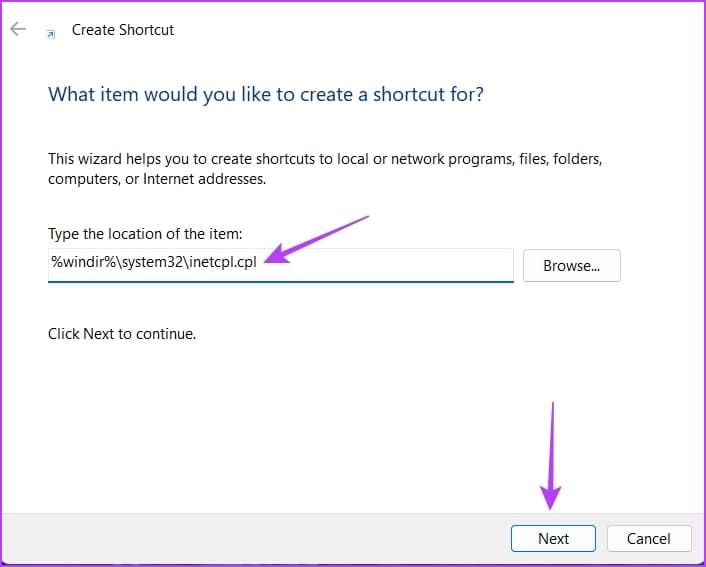Click the 'Type the location of the item:' label
This screenshot has height=567, width=706.
(x=145, y=234)
